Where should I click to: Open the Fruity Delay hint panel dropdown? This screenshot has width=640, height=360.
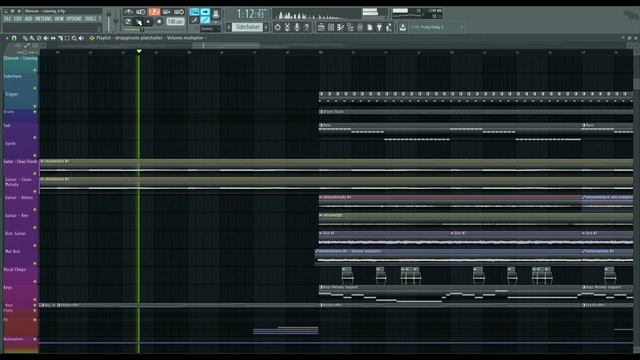[462, 27]
